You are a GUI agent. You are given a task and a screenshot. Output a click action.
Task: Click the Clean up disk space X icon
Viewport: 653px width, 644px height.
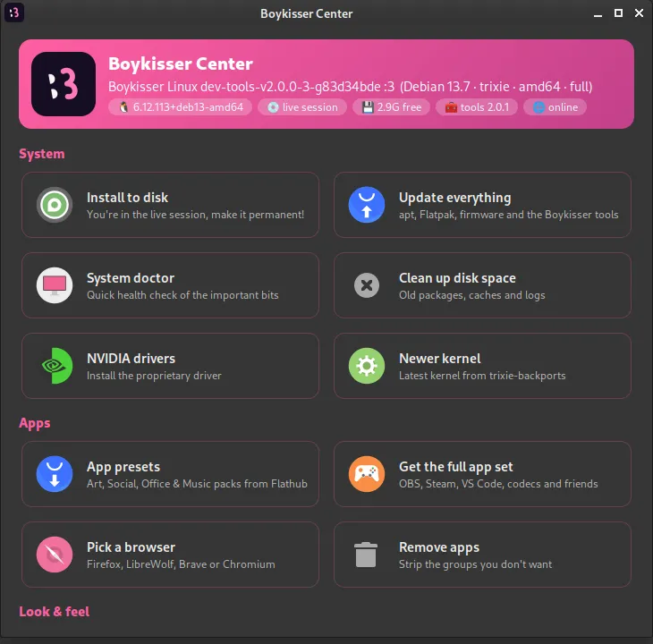[367, 285]
